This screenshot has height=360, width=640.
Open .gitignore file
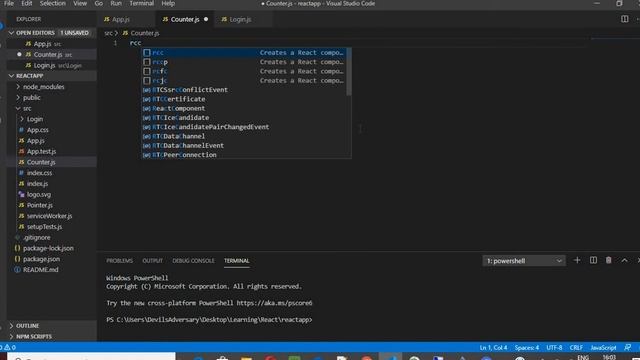click(51, 238)
